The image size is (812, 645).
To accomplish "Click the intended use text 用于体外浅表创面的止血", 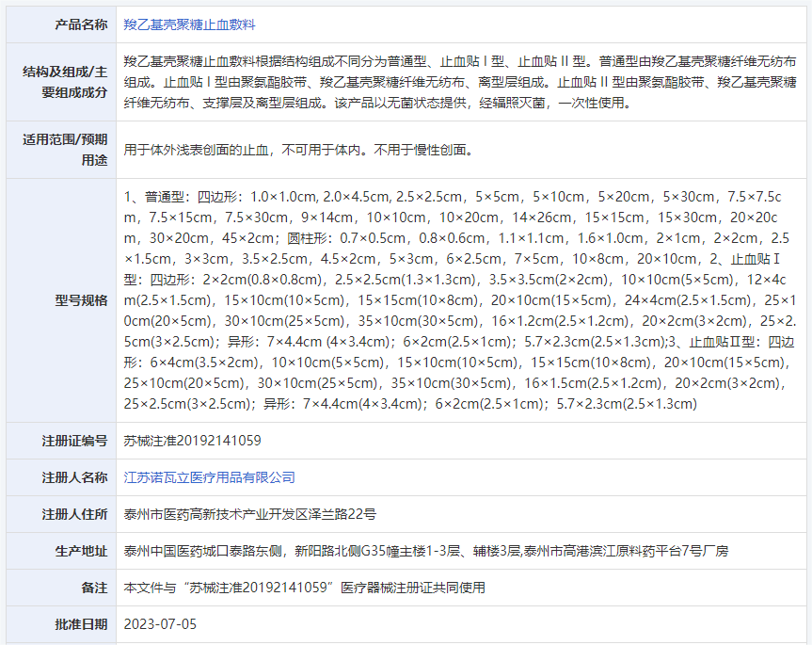I will [298, 150].
